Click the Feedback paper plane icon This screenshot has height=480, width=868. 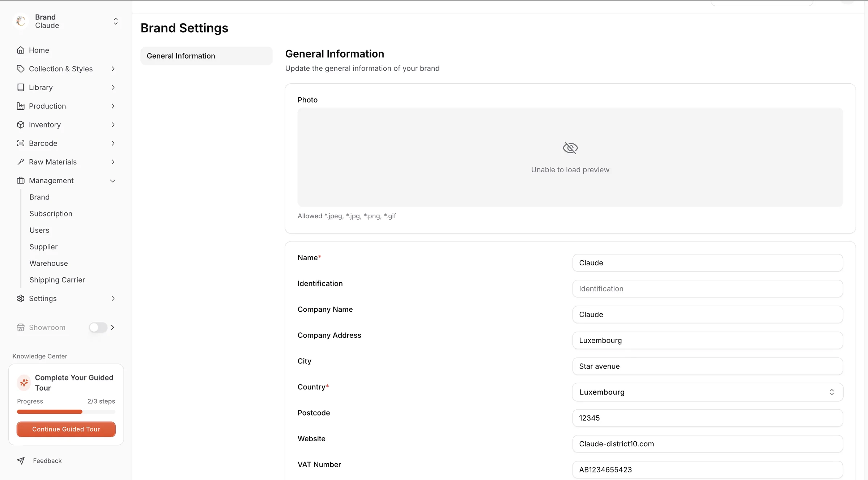[21, 460]
